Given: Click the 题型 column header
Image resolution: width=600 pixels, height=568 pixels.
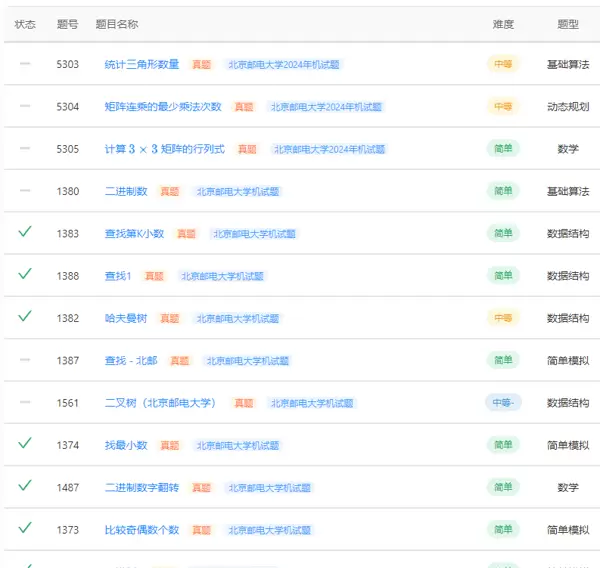Looking at the screenshot, I should click(567, 24).
